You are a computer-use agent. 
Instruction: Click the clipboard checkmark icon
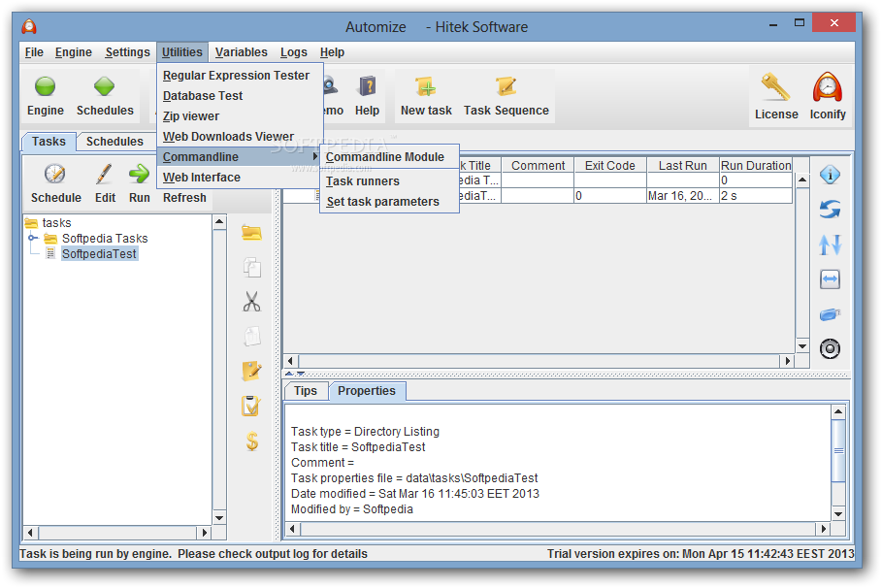point(251,406)
